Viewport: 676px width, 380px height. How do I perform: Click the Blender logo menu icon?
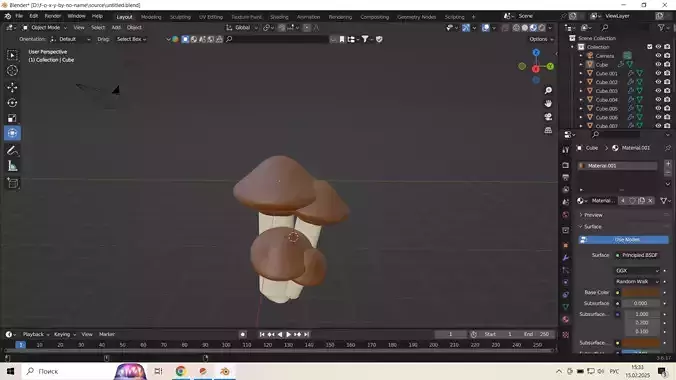(x=8, y=16)
